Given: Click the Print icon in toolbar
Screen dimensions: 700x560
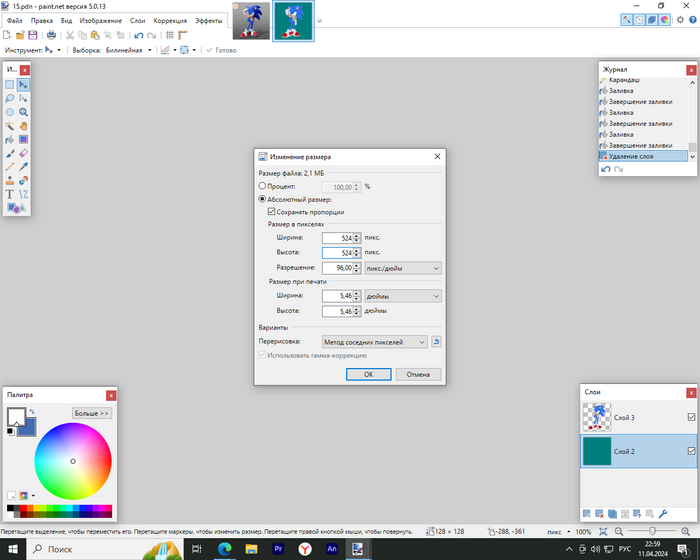Looking at the screenshot, I should click(51, 35).
